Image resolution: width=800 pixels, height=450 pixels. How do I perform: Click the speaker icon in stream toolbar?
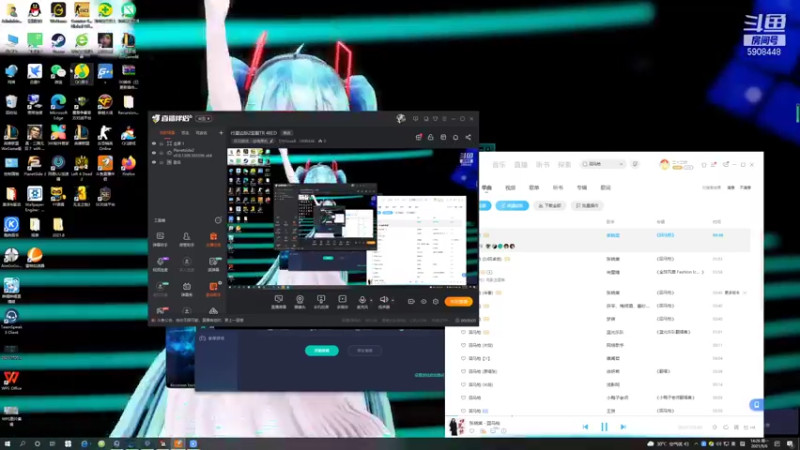(x=383, y=299)
